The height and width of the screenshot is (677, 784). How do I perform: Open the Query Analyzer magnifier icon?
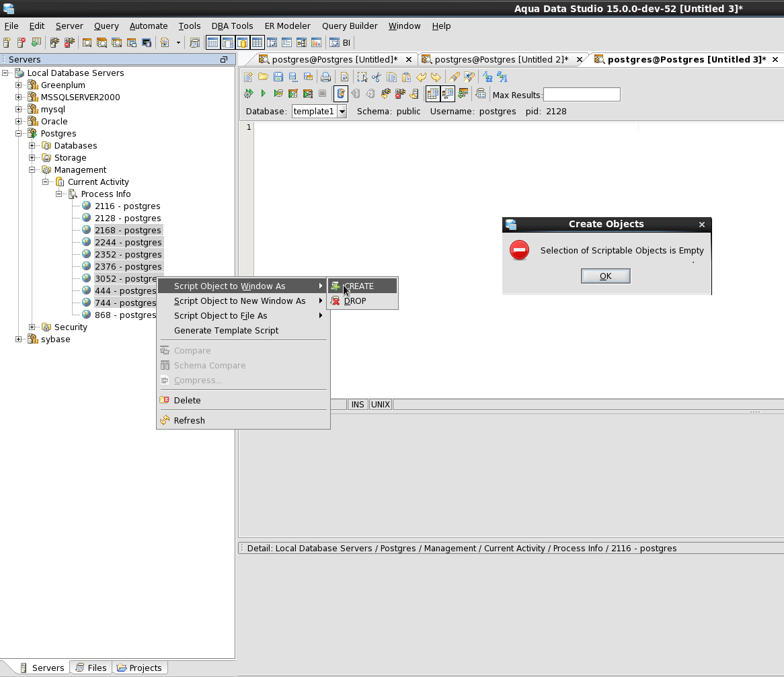click(x=87, y=42)
